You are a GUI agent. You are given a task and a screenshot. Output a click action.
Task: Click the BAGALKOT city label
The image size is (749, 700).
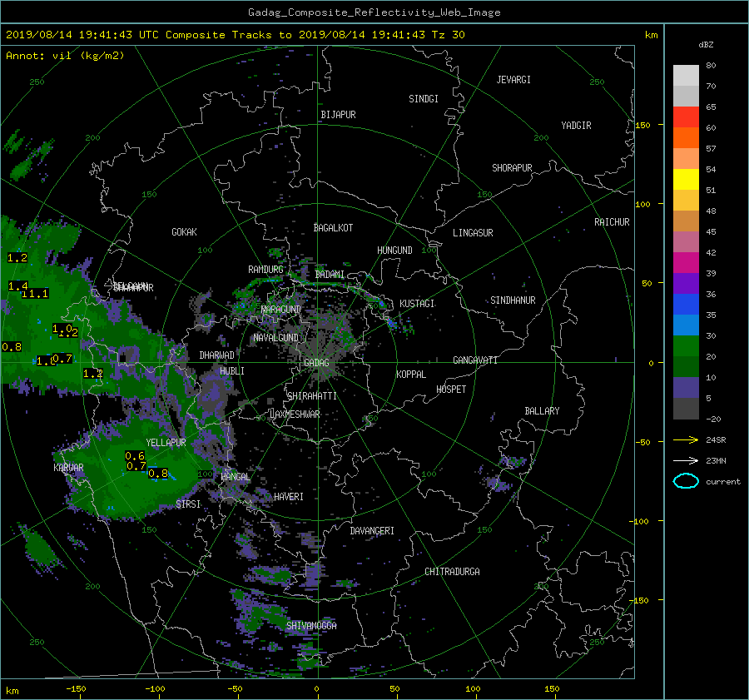(x=333, y=228)
